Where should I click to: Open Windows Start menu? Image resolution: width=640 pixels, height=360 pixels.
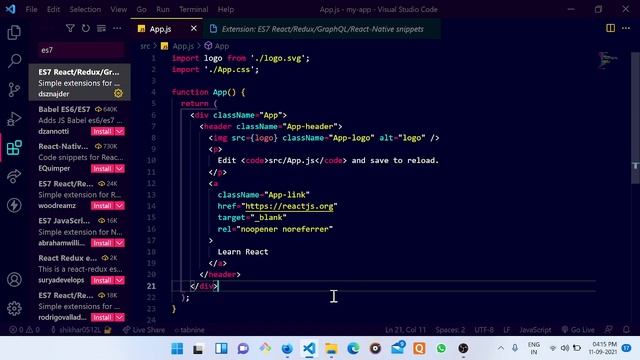pyautogui.click(x=177, y=348)
